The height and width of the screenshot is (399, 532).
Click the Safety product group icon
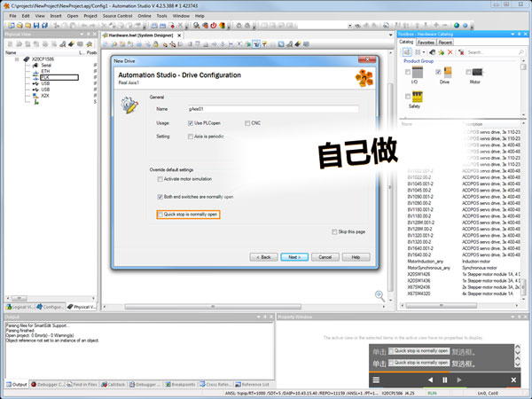pos(417,97)
